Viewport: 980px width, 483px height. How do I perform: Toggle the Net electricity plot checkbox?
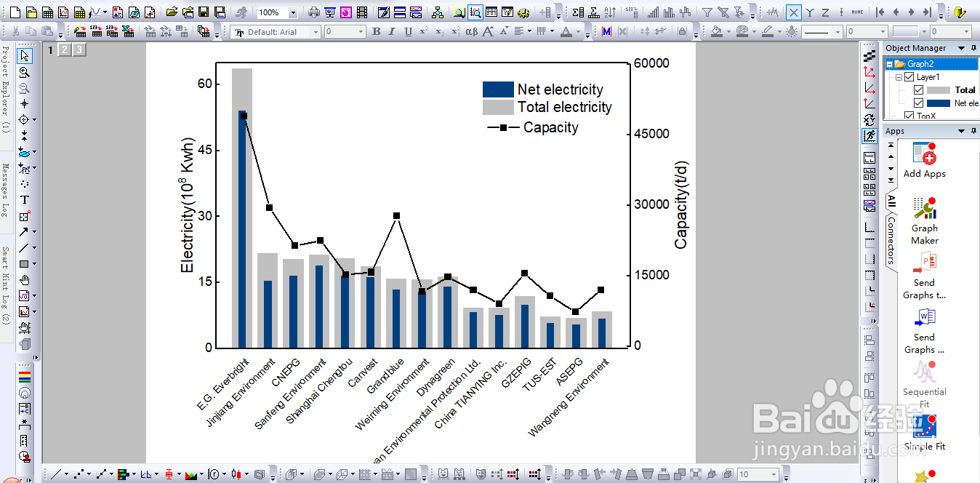[x=918, y=103]
